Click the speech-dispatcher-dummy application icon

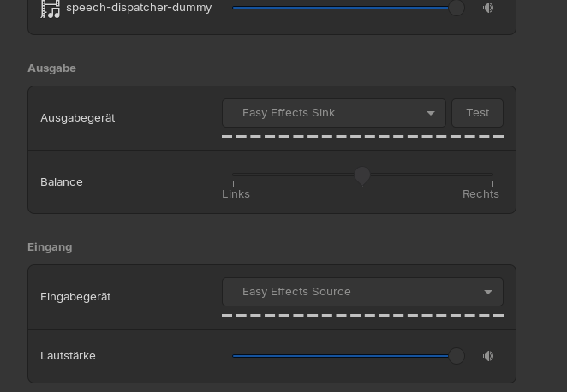[x=51, y=9]
